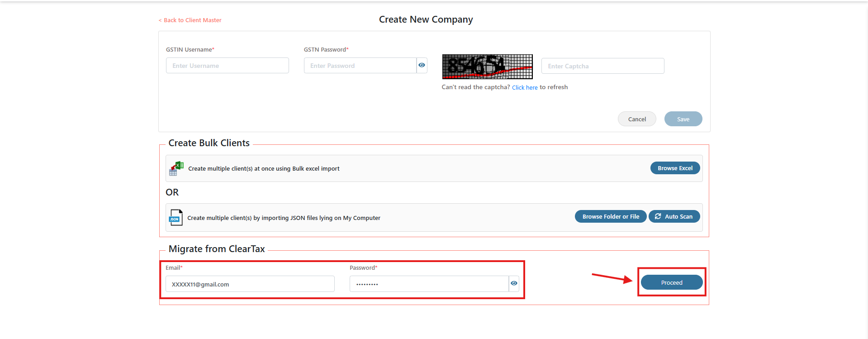This screenshot has height=339, width=868.
Task: Click into the GSTN Password field
Action: point(360,66)
